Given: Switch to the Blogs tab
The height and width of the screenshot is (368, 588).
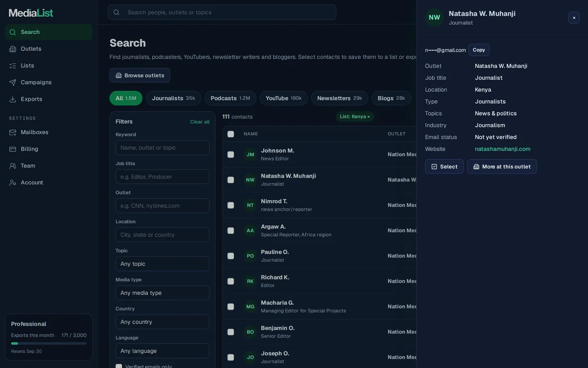Looking at the screenshot, I should coord(391,98).
